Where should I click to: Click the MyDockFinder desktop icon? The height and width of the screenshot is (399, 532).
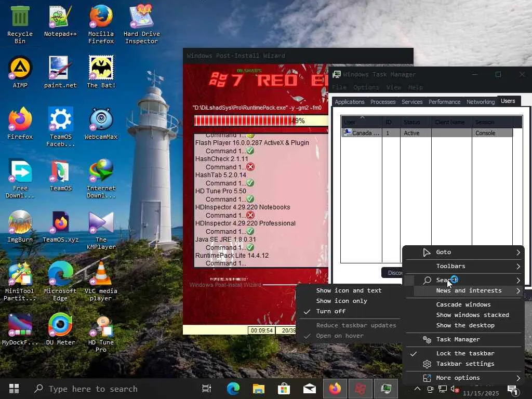click(20, 329)
